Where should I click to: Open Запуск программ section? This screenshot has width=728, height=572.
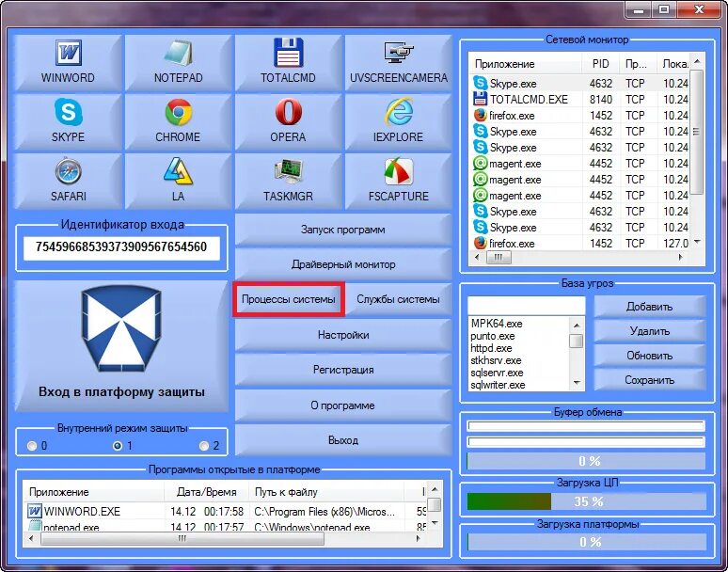click(x=343, y=230)
